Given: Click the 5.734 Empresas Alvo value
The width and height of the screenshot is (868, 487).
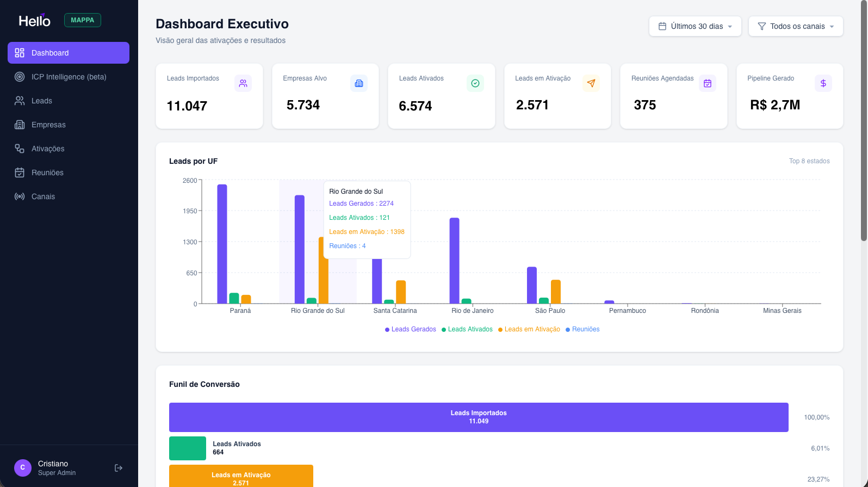Looking at the screenshot, I should click(303, 105).
